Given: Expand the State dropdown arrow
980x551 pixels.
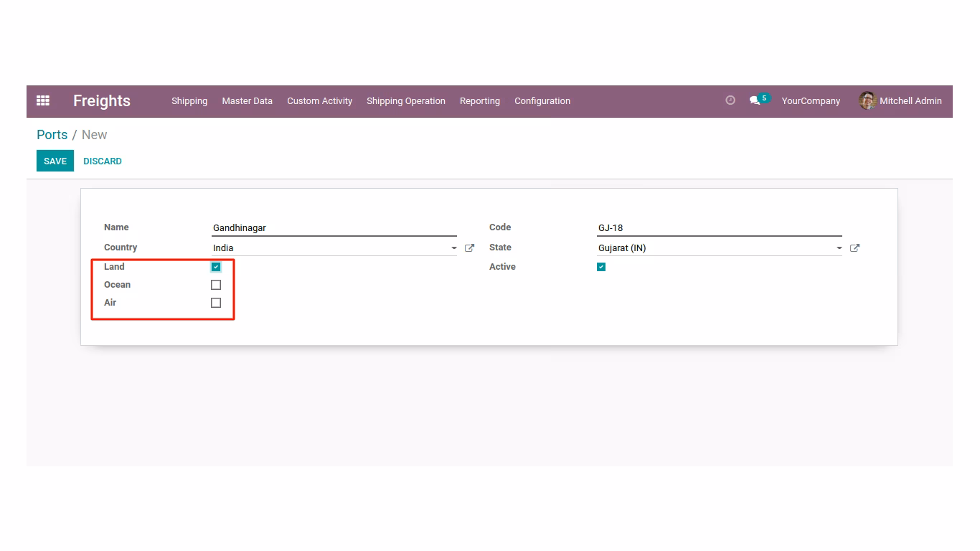Looking at the screenshot, I should click(839, 248).
